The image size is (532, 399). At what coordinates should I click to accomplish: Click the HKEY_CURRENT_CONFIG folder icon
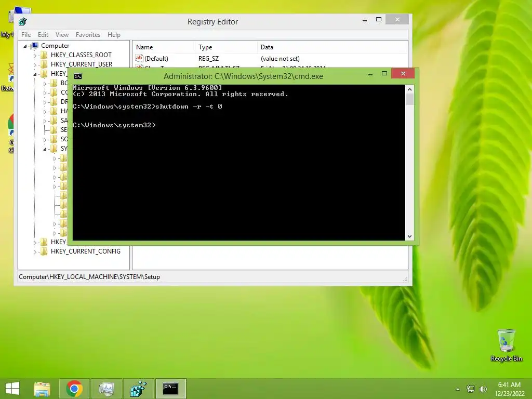click(44, 251)
